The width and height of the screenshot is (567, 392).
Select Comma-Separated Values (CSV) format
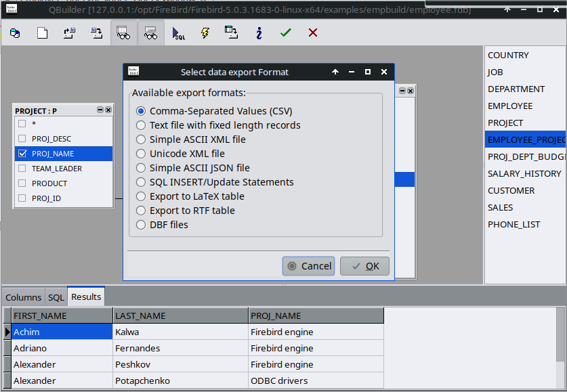pos(214,111)
